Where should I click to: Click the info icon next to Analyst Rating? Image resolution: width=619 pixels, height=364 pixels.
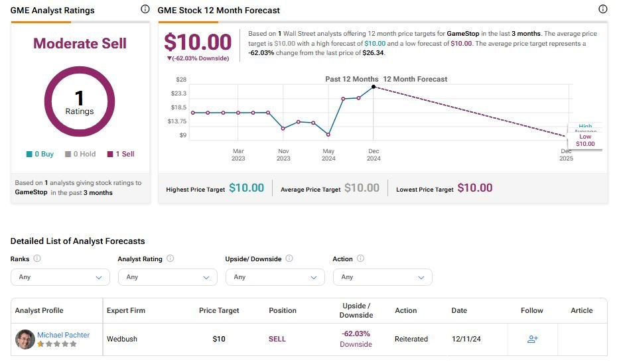tap(171, 259)
